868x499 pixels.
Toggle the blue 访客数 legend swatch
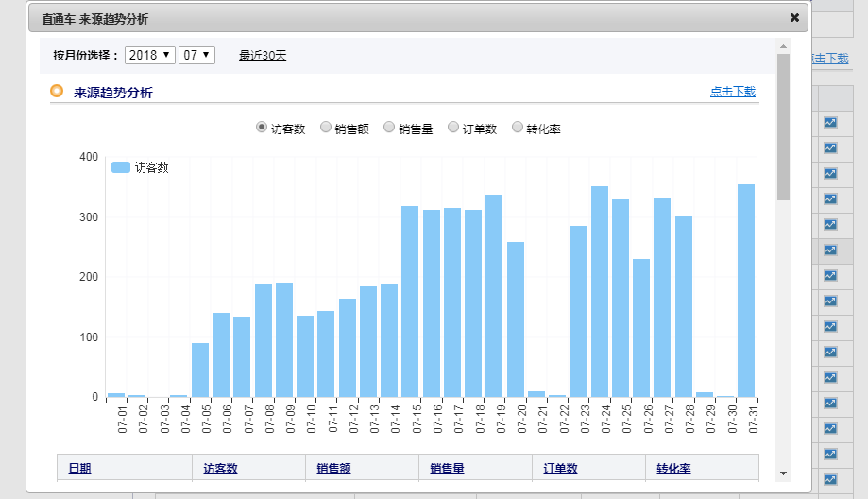[x=121, y=167]
